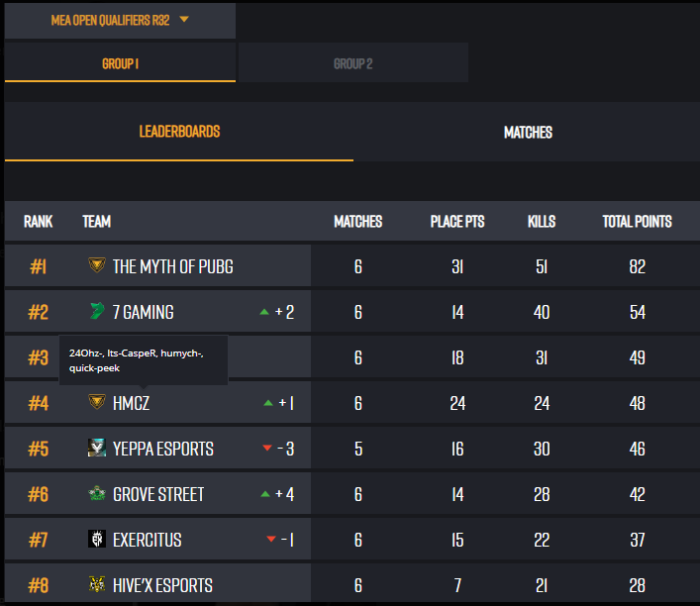Click rank #1 label
This screenshot has height=606, width=700.
click(38, 266)
